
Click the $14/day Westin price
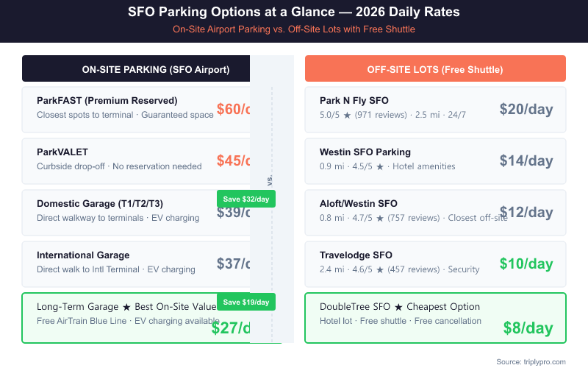526,160
